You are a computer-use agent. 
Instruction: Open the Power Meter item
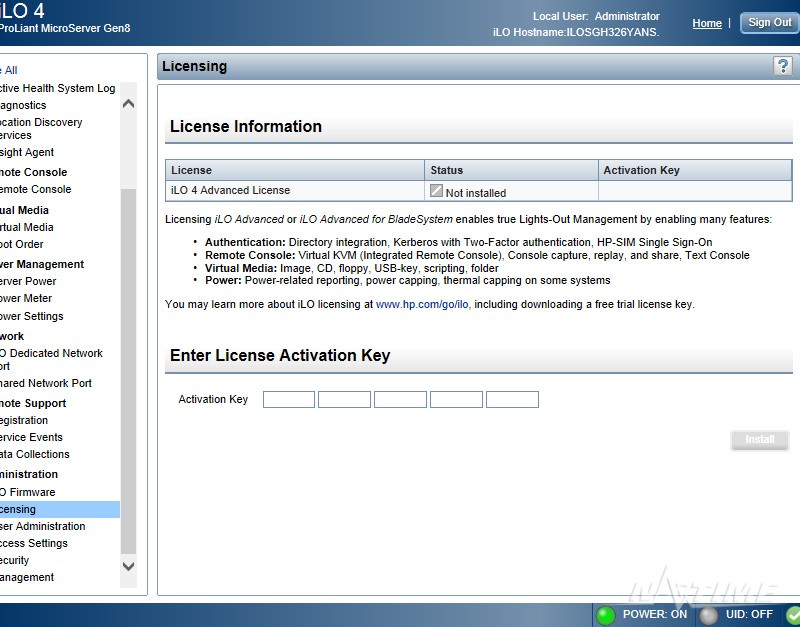coord(26,298)
